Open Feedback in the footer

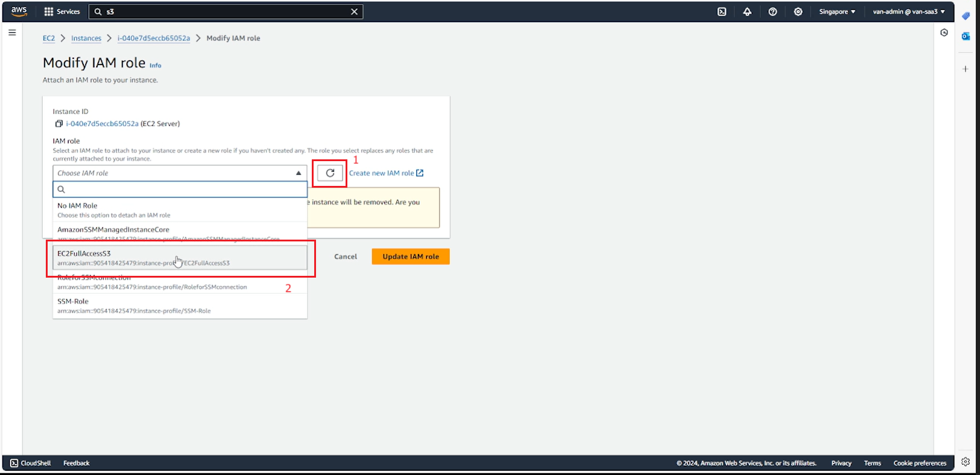click(77, 463)
